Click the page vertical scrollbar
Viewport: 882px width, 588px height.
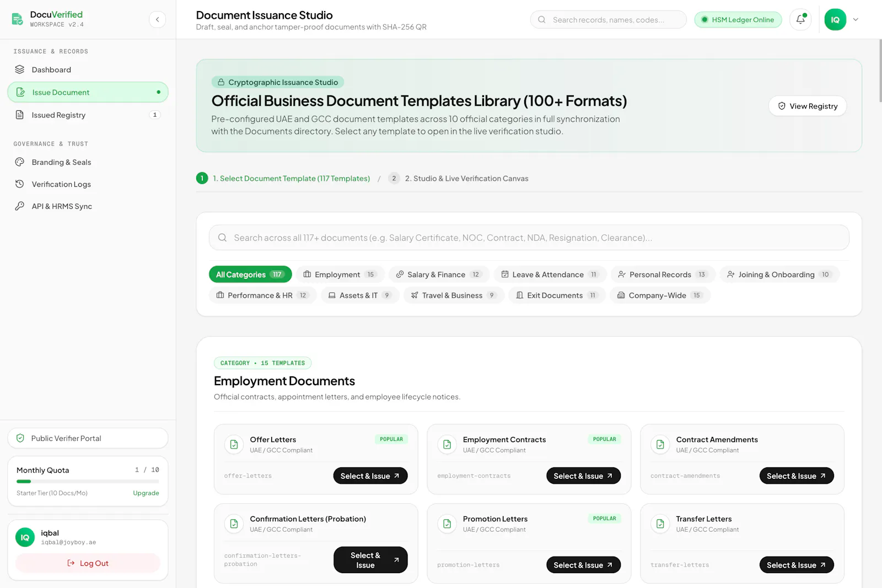(x=880, y=71)
